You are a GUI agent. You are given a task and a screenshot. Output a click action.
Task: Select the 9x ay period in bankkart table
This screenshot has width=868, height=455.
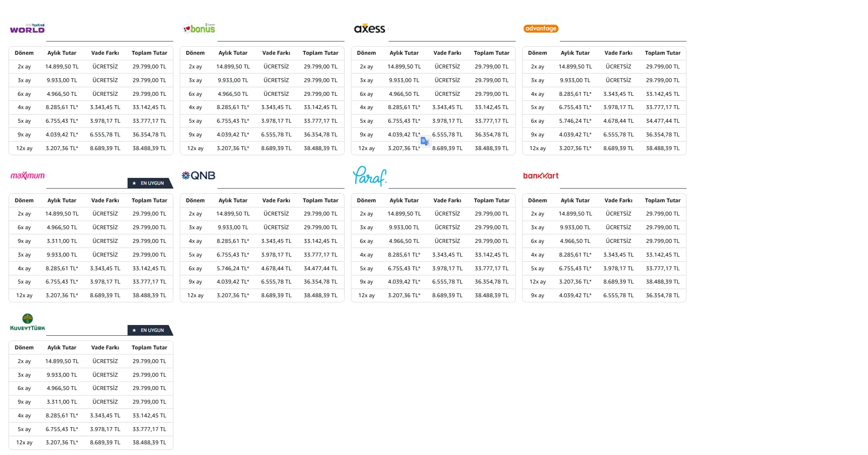pyautogui.click(x=538, y=295)
